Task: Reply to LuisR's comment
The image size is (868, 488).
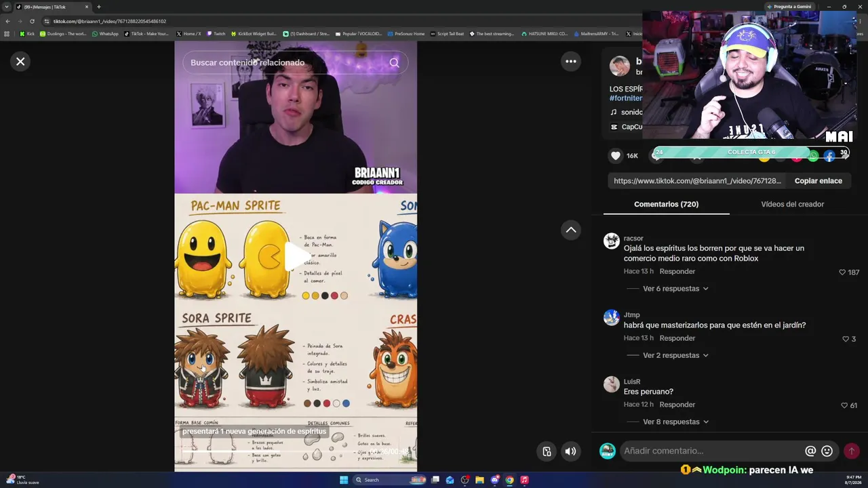Action: 677,405
